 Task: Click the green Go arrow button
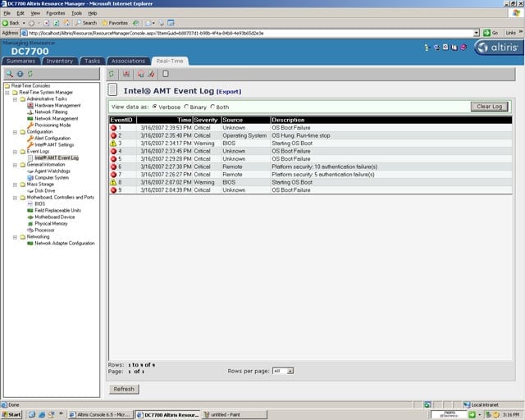(491, 33)
